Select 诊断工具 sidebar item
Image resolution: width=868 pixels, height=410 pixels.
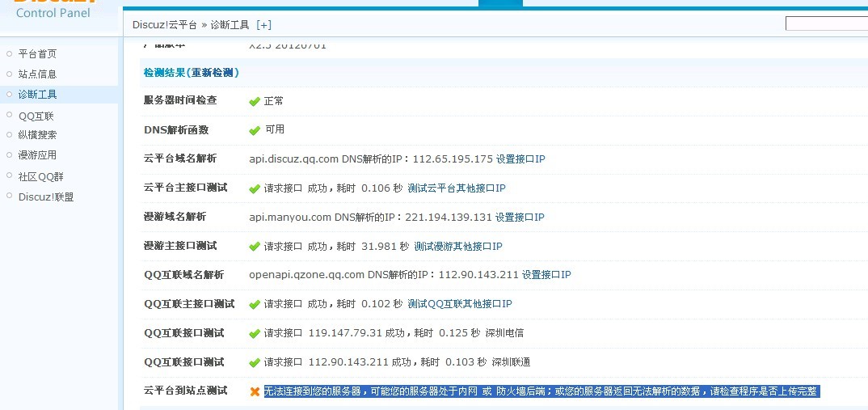pyautogui.click(x=37, y=94)
